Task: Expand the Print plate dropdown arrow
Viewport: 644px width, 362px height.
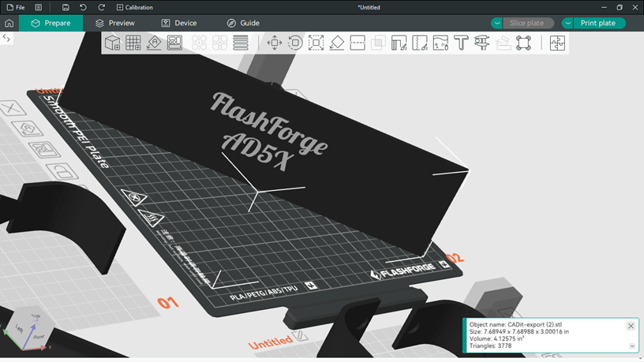Action: pyautogui.click(x=567, y=23)
